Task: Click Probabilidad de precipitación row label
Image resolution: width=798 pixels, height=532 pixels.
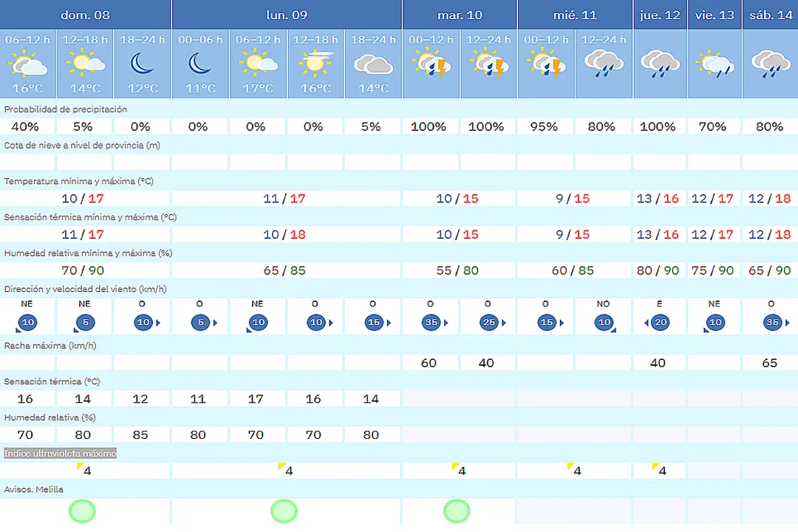Action: (65, 109)
